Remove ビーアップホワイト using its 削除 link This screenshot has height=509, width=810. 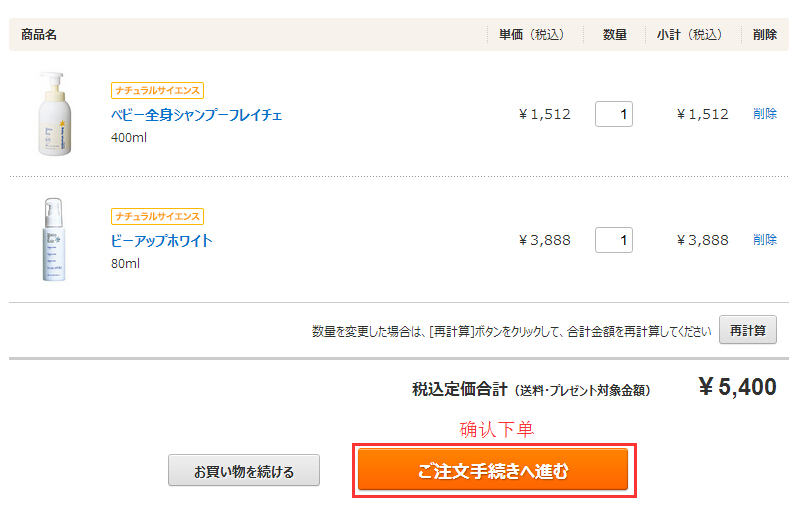(x=764, y=240)
